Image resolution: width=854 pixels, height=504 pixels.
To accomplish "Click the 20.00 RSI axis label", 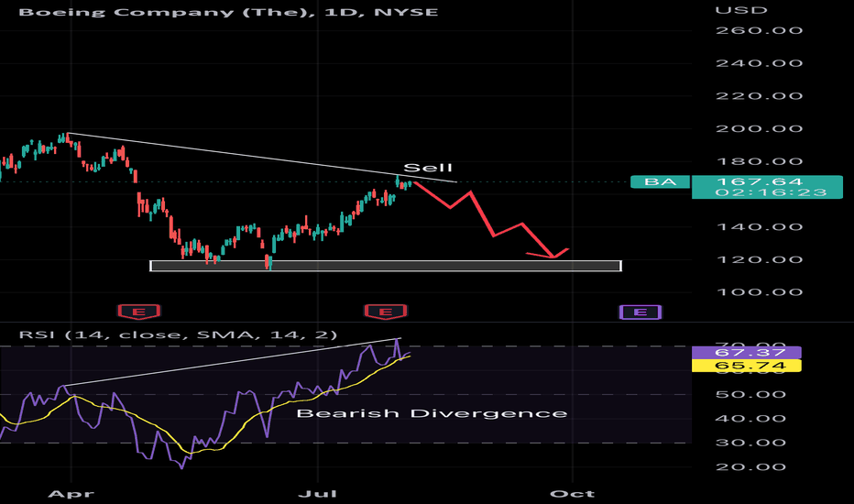I will 750,467.
